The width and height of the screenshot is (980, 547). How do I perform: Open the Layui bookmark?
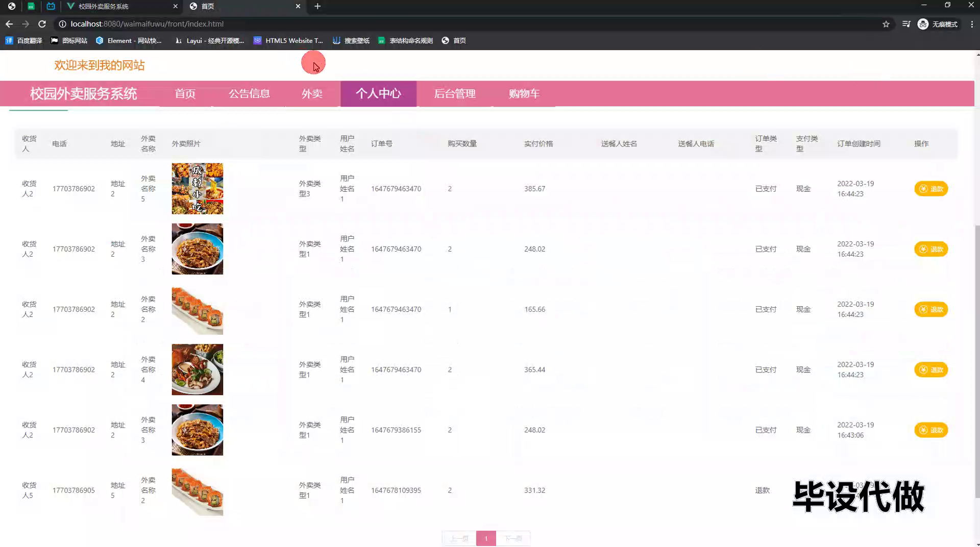[x=210, y=40]
